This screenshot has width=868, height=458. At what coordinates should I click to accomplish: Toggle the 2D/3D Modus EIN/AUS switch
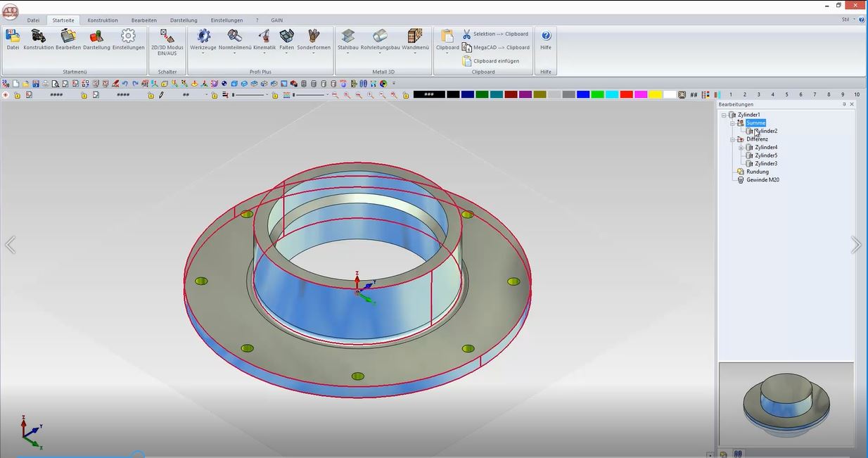[167, 42]
